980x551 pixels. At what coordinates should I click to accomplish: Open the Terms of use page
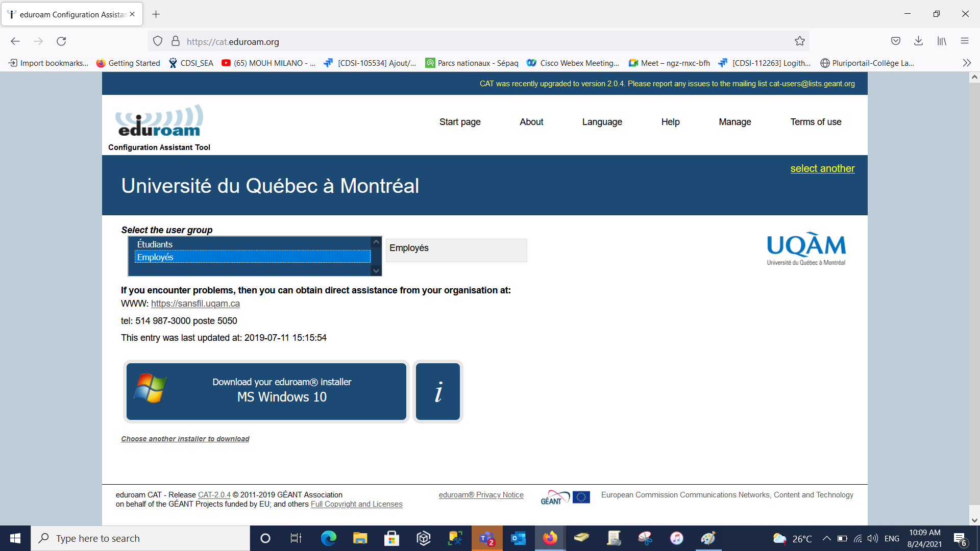(816, 122)
